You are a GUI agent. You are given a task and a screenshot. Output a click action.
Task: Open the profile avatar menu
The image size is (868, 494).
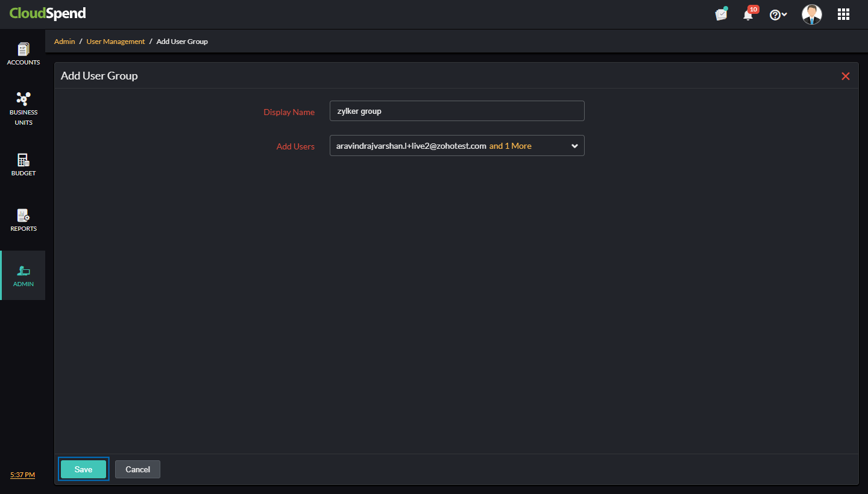point(812,14)
